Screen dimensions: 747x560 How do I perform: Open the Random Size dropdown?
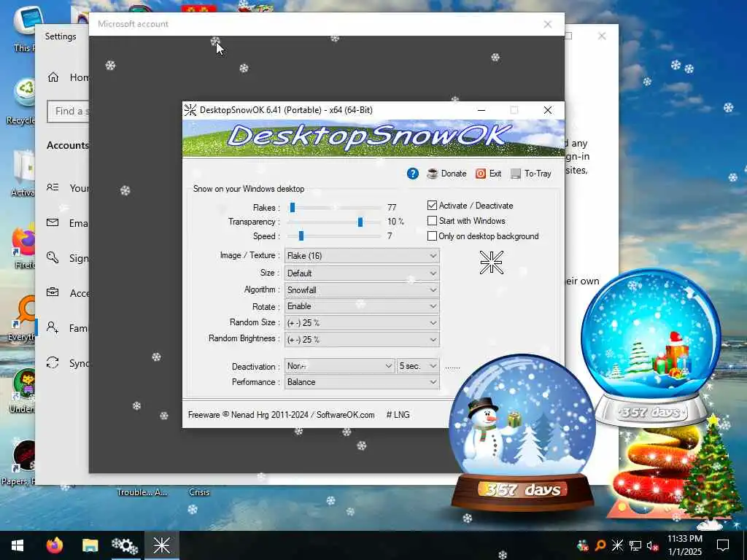point(362,323)
